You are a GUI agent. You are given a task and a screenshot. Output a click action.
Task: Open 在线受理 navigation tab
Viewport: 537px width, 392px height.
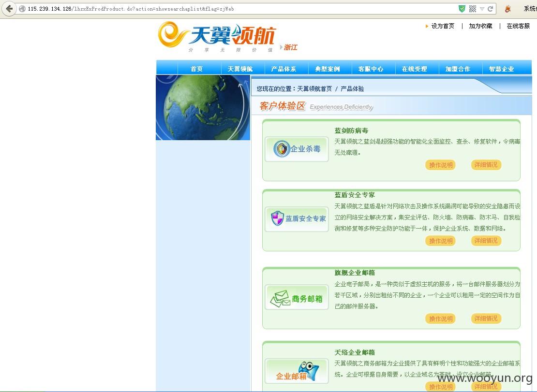point(414,69)
